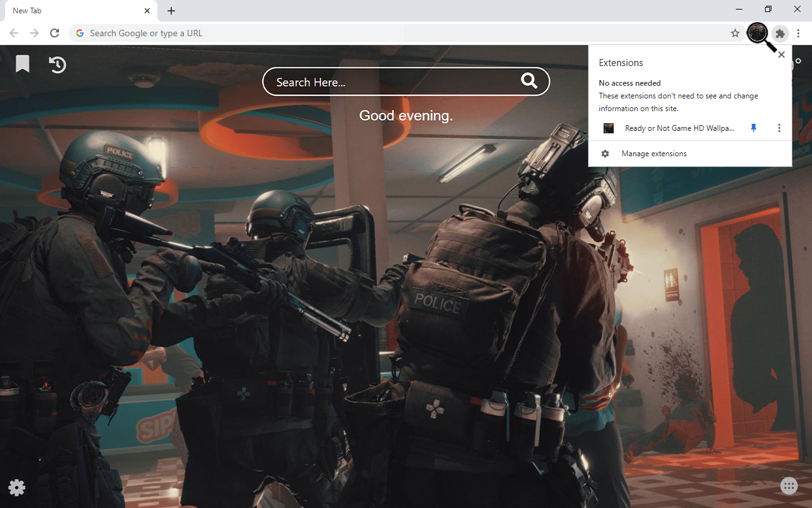Open page settings gear icon
812x508 pixels.
pos(17,487)
